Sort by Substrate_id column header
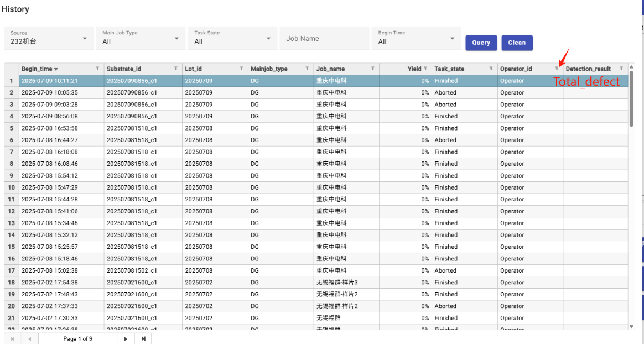 (123, 69)
